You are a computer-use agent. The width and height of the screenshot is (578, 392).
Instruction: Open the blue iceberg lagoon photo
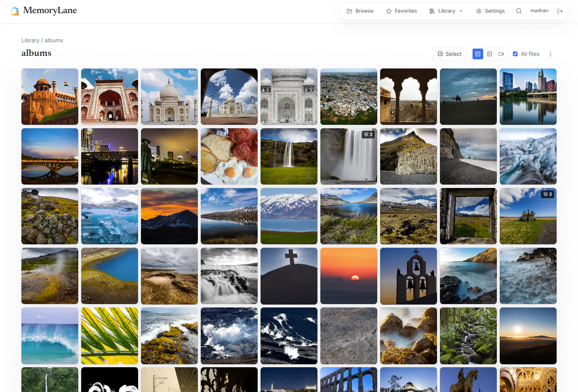pyautogui.click(x=109, y=216)
